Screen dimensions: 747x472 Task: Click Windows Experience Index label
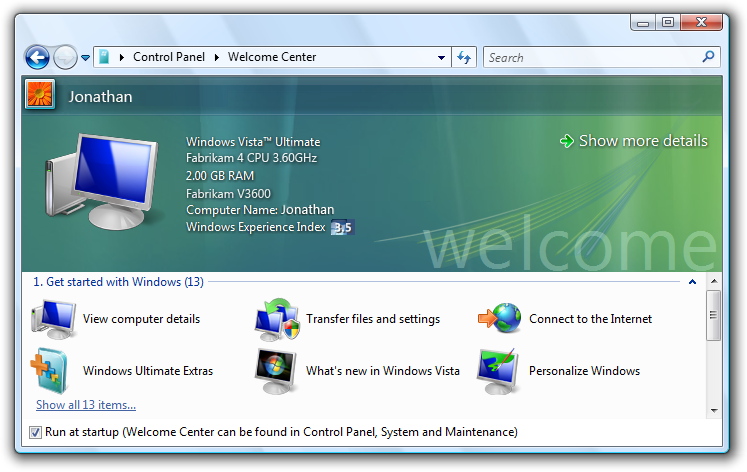click(256, 227)
